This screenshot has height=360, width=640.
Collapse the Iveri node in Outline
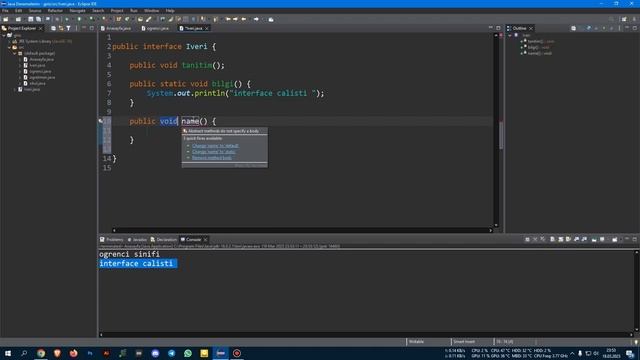tap(510, 36)
